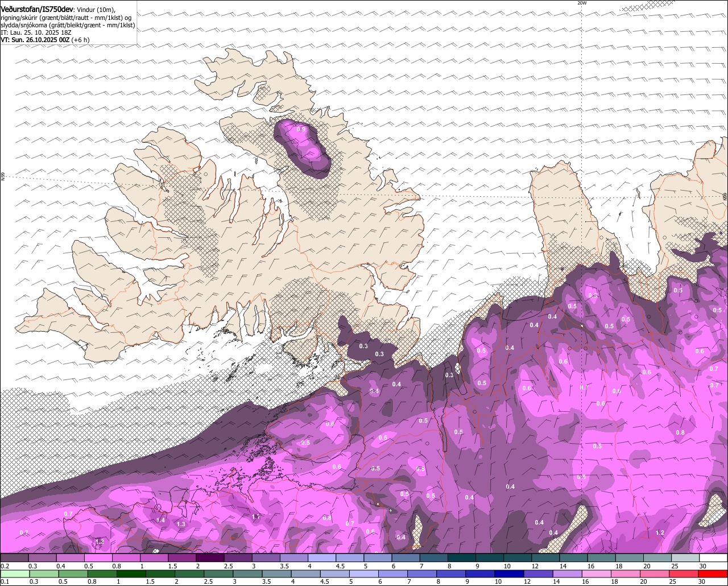Image resolution: width=728 pixels, height=586 pixels.
Task: Click the '25' label in the upper legend row
Action: click(x=675, y=566)
